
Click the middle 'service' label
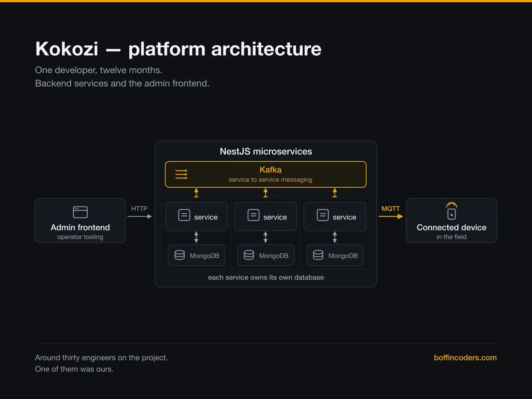coord(275,217)
